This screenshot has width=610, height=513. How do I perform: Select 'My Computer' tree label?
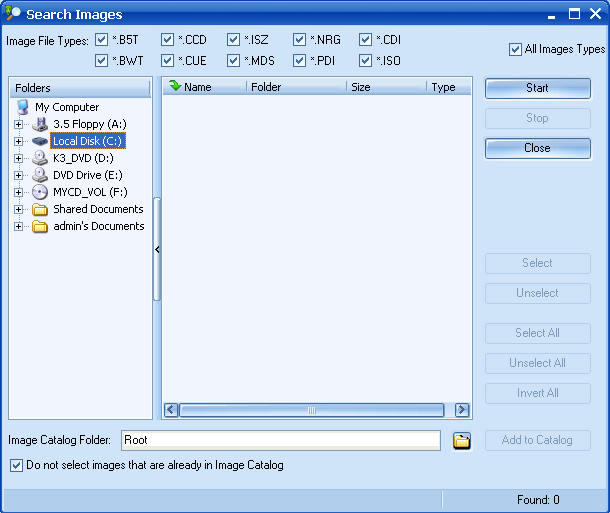(x=67, y=107)
